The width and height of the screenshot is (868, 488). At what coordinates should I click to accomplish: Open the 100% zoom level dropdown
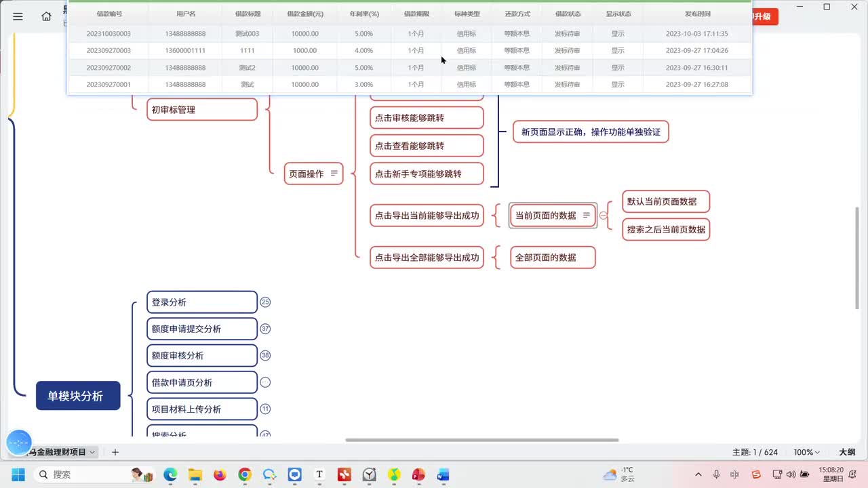point(807,452)
